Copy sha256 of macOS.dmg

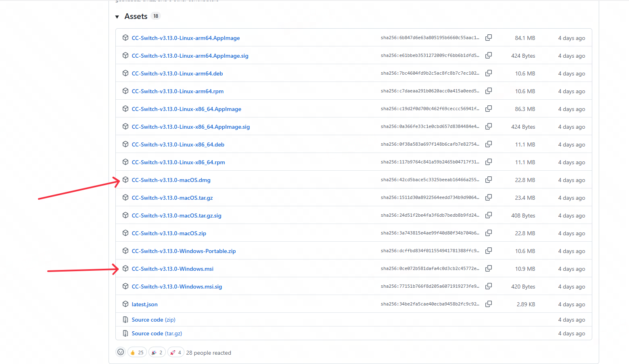coord(489,180)
